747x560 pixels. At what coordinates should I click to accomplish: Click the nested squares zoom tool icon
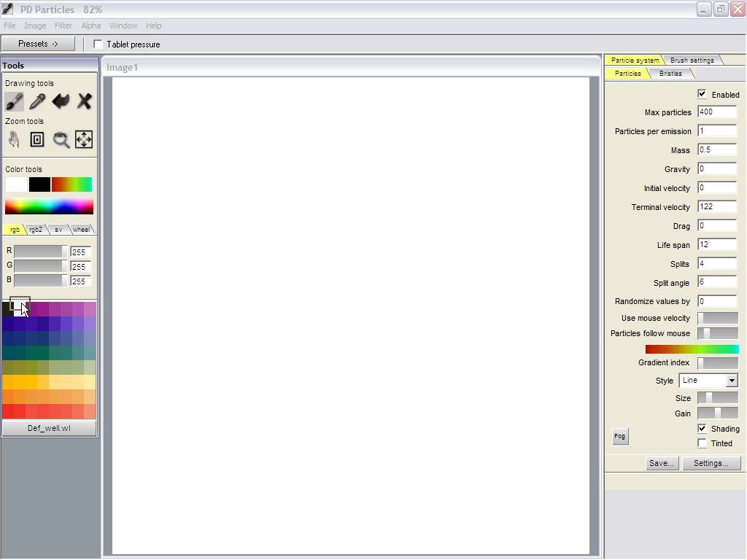pos(37,139)
